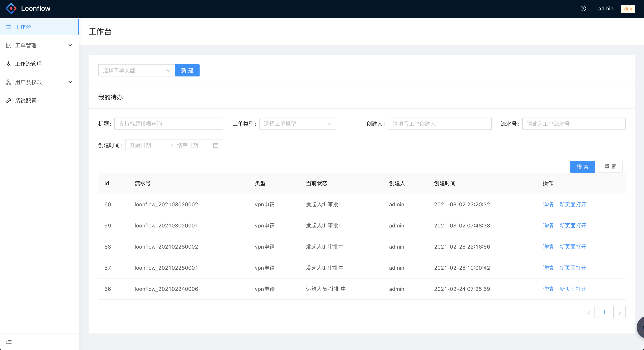Collapse the sidebar with the fold icon
This screenshot has width=644, height=350.
pos(9,341)
